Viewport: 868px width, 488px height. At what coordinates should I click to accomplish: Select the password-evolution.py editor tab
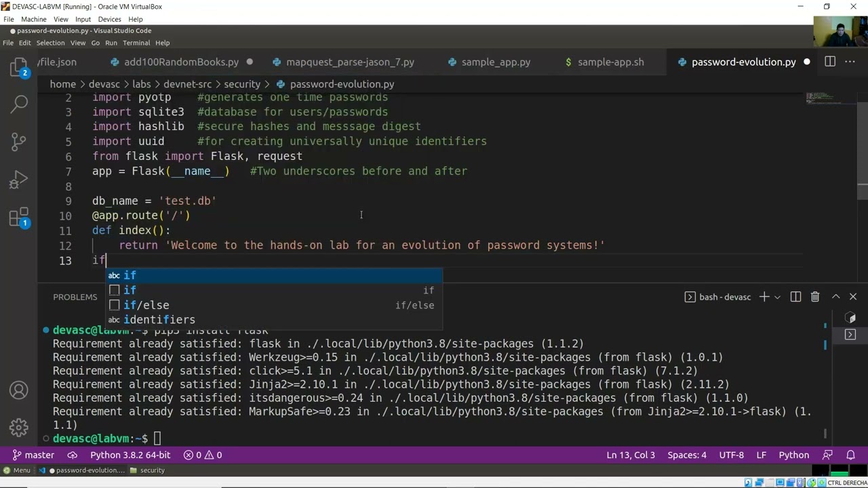743,62
